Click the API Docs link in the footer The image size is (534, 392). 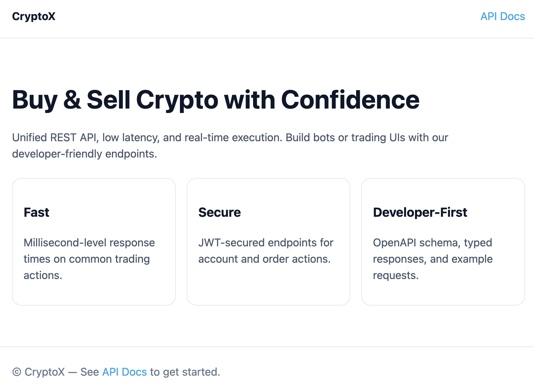(124, 372)
